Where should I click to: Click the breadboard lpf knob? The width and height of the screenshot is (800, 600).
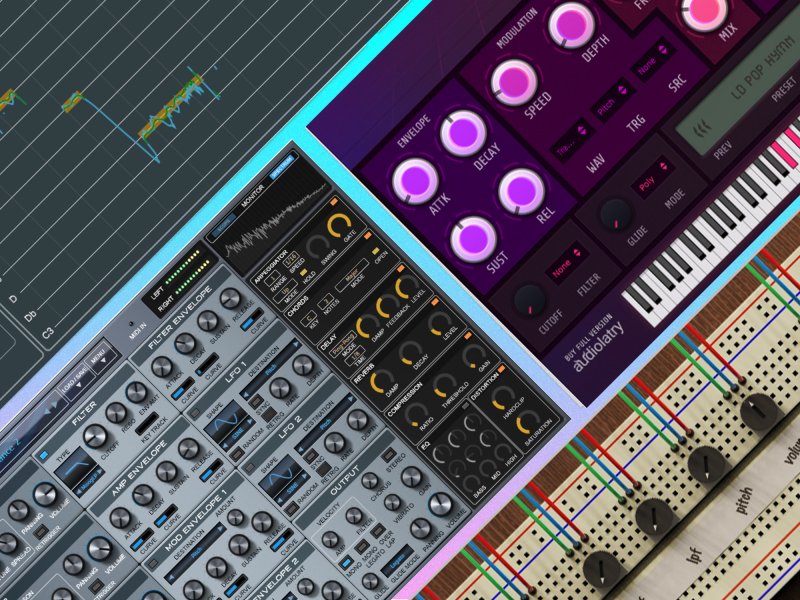(x=655, y=518)
